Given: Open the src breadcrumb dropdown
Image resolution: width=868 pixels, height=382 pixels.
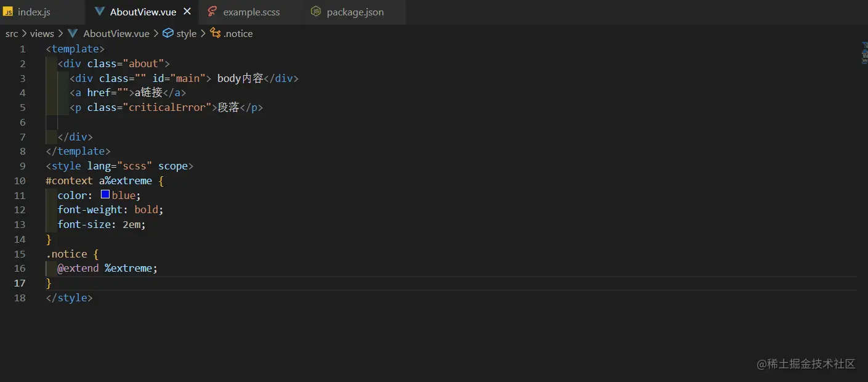Looking at the screenshot, I should coord(11,33).
